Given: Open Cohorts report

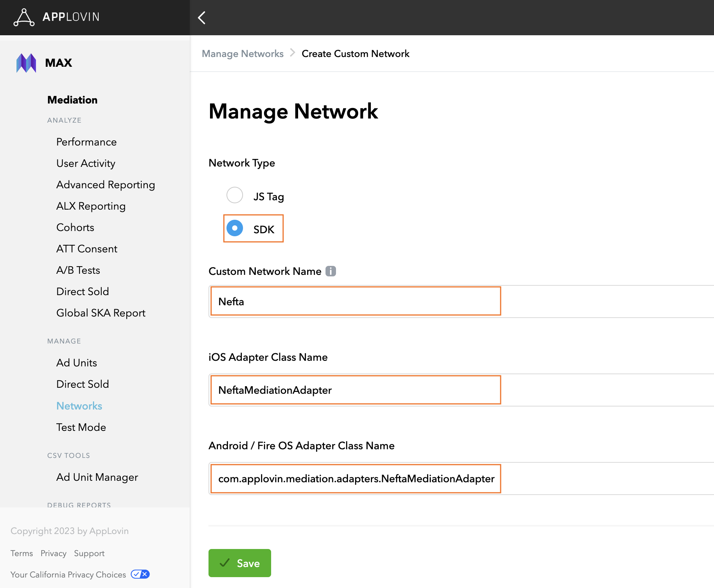Looking at the screenshot, I should 75,227.
